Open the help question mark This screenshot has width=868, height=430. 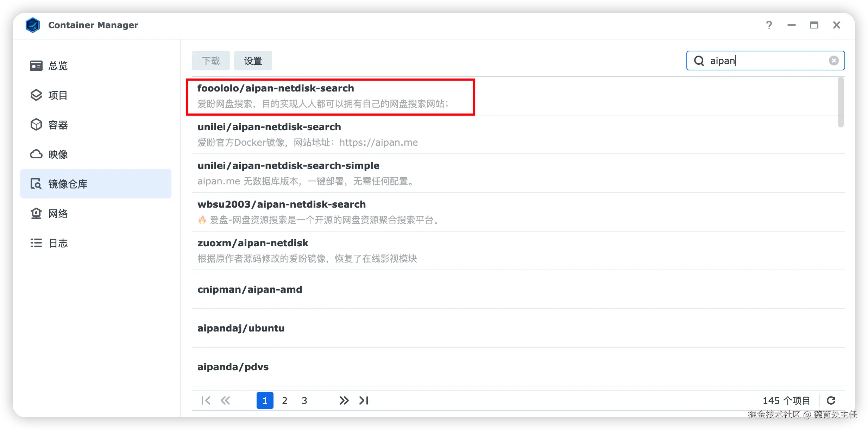point(769,25)
